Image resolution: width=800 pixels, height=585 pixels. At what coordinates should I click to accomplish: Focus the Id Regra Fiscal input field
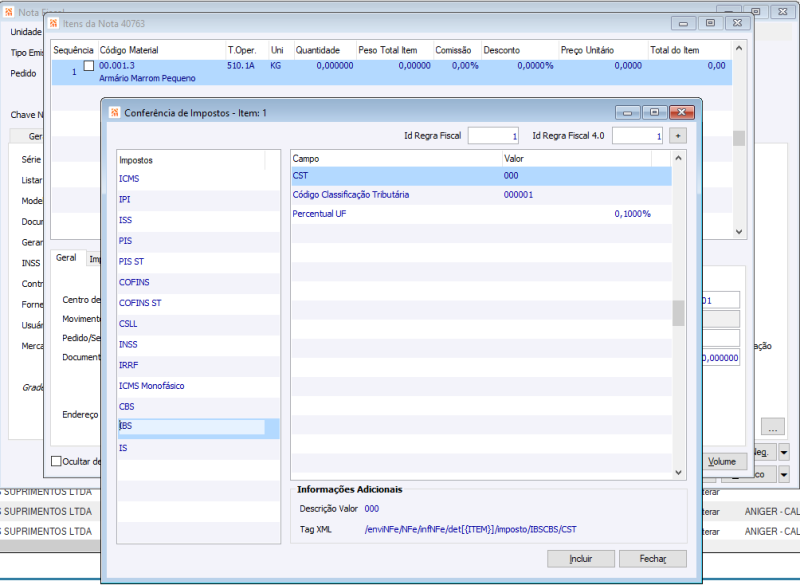[493, 136]
